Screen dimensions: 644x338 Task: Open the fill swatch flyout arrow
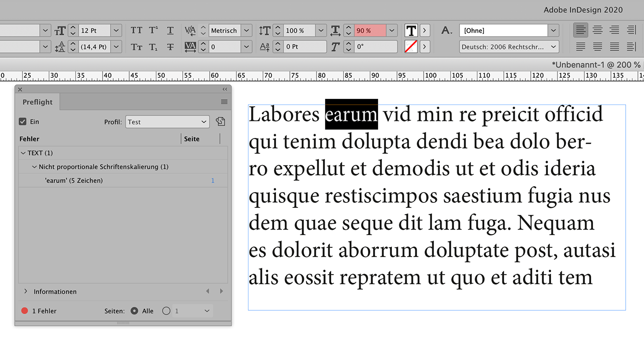(425, 31)
